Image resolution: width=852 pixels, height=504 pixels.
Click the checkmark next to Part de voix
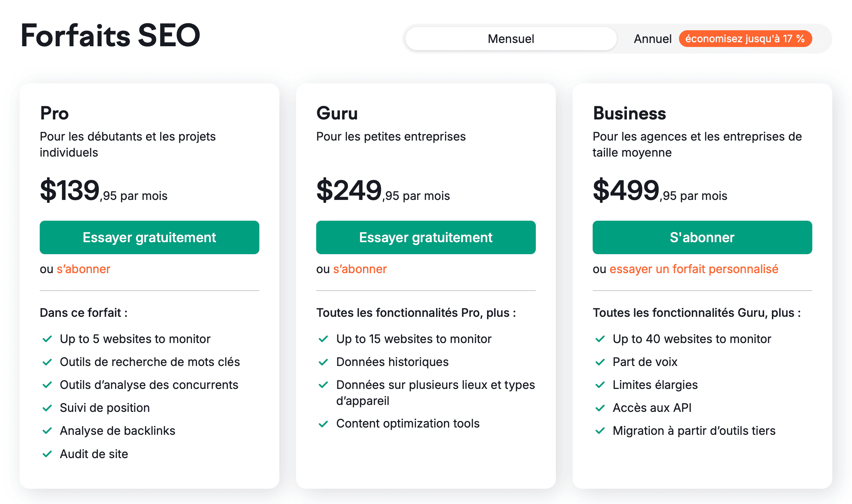600,362
